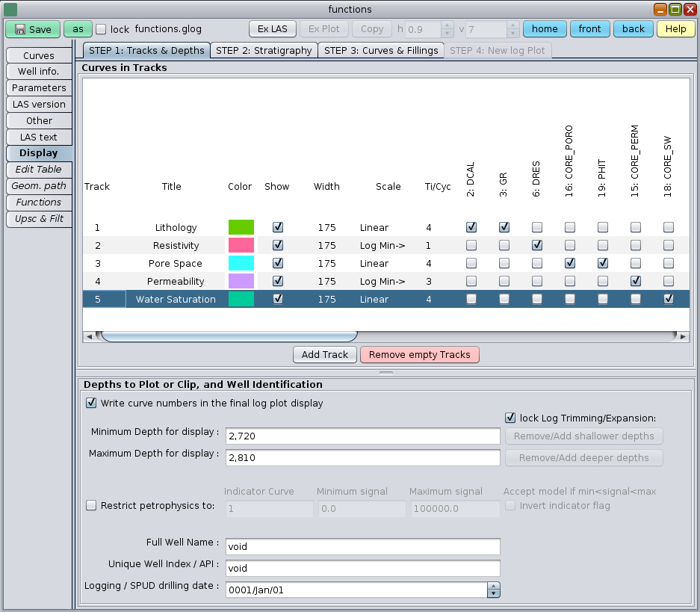Disable Write curve numbers in log plot
This screenshot has width=700, height=612.
[x=92, y=403]
